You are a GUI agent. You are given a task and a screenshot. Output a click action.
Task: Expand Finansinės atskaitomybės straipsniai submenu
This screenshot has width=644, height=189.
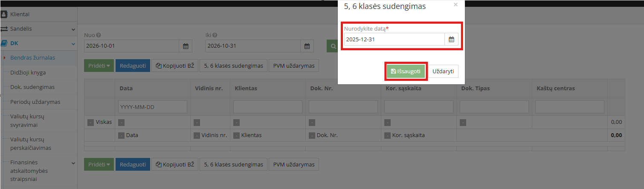click(73, 163)
